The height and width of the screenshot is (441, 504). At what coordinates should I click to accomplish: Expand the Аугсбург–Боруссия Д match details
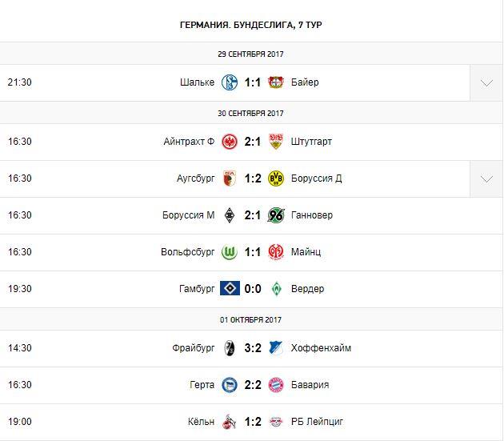[x=486, y=178]
